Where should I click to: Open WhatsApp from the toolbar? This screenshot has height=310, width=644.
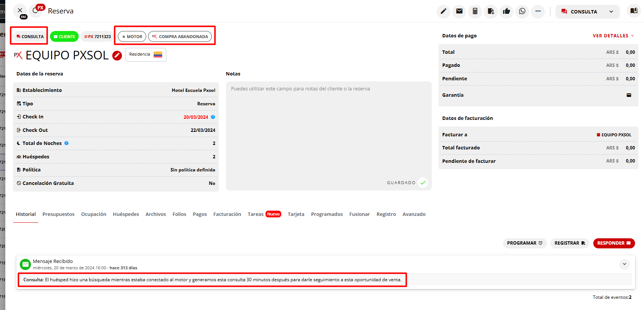pyautogui.click(x=522, y=11)
